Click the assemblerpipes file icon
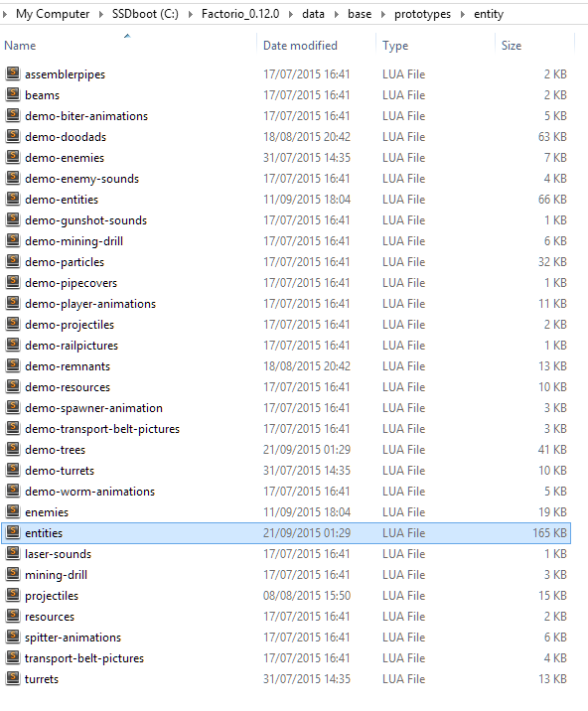This screenshot has height=711, width=588. click(13, 73)
